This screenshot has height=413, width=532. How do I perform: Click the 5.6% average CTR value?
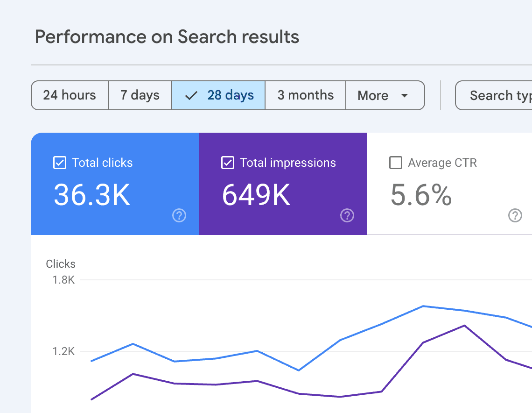(421, 195)
